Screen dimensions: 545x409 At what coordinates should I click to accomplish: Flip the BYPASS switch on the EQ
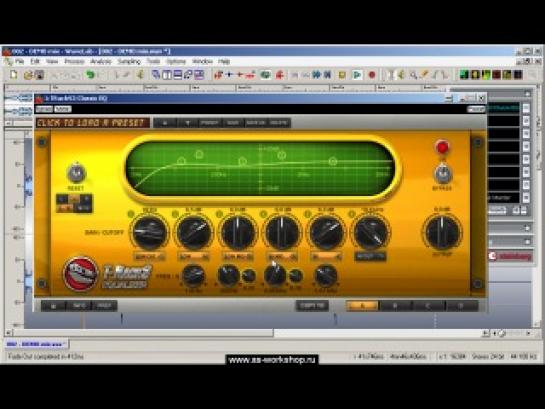point(442,174)
